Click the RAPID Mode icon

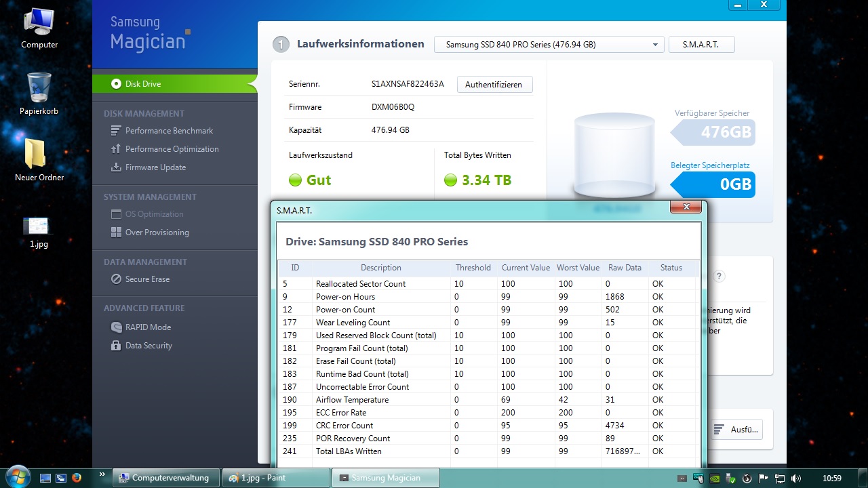pos(115,327)
